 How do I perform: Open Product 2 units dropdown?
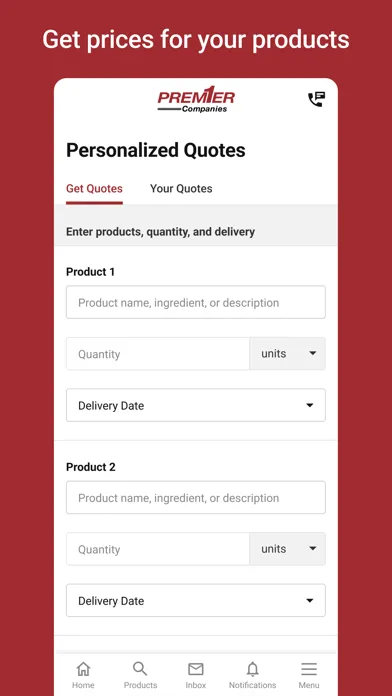click(x=287, y=549)
